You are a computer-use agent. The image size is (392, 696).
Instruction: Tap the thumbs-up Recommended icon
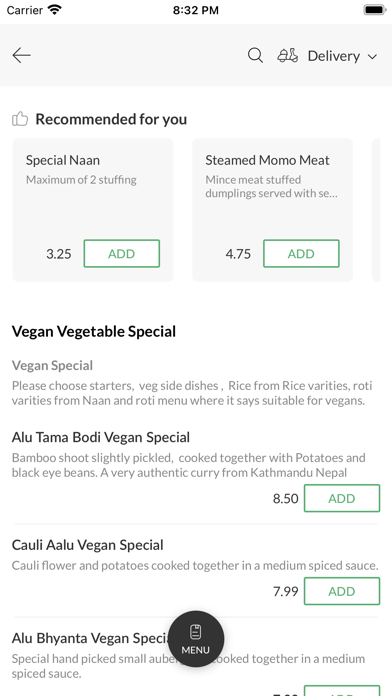pyautogui.click(x=20, y=119)
